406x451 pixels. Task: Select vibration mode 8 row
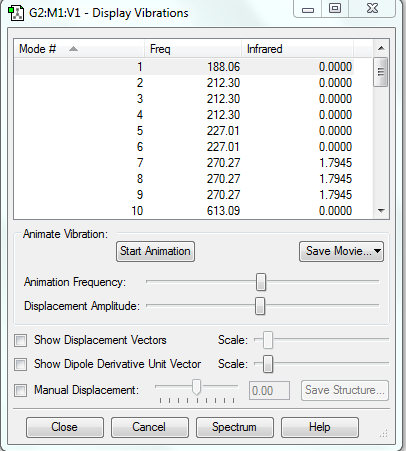(184, 179)
